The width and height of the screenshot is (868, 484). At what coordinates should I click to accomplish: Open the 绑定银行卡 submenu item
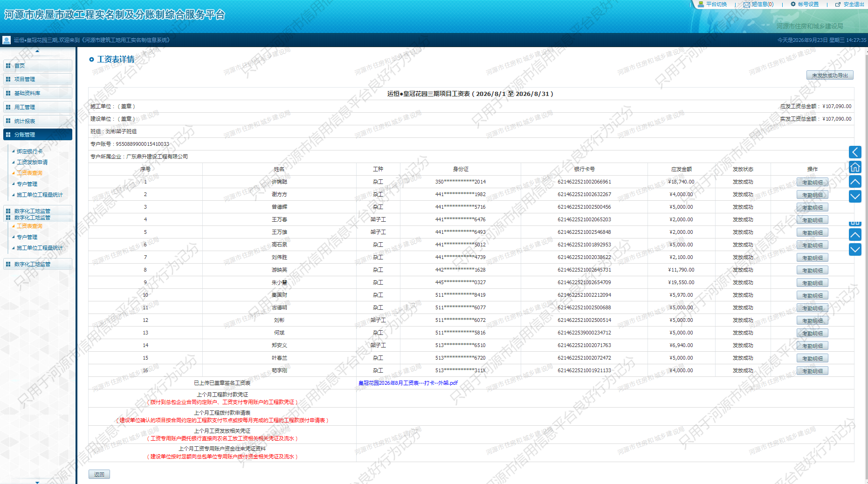[29, 151]
